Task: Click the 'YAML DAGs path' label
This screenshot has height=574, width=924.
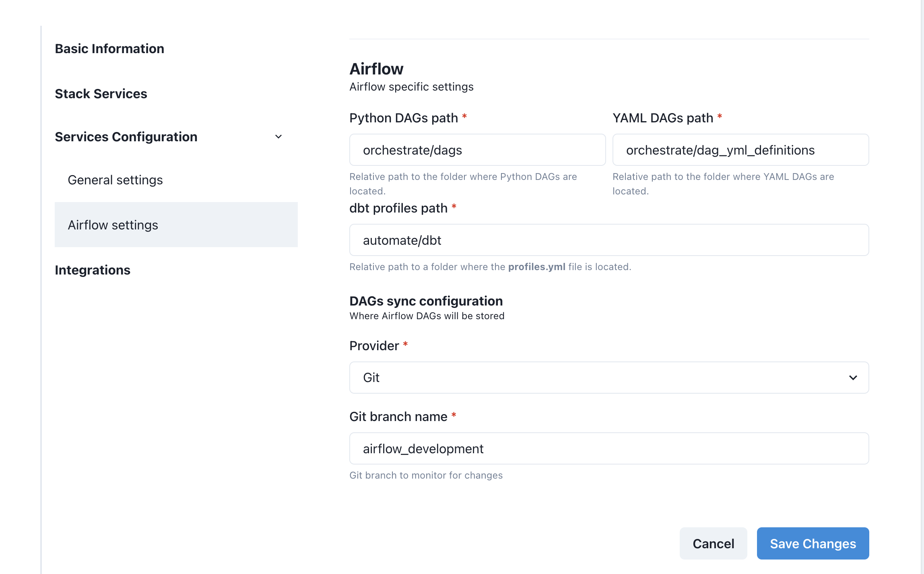Action: coord(663,118)
